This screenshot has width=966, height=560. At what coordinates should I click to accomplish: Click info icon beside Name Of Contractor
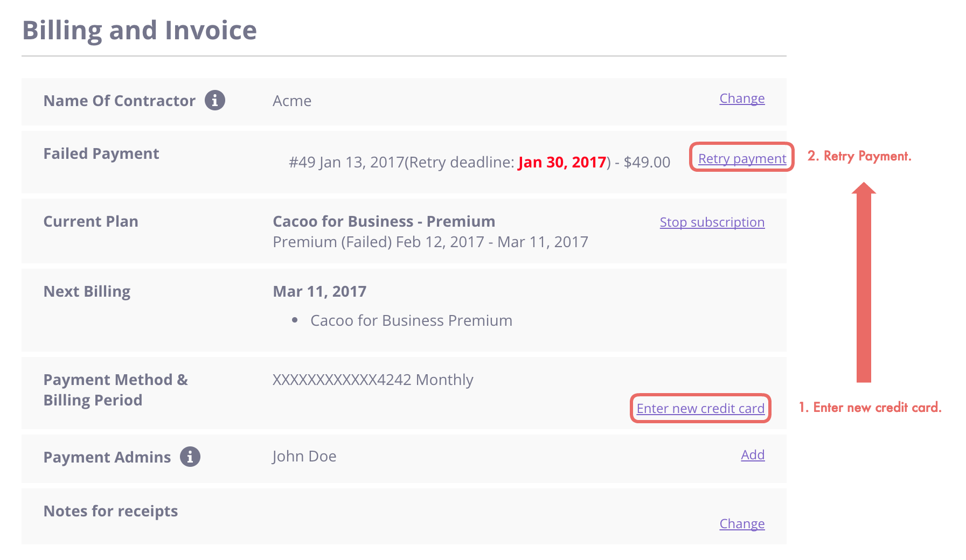pyautogui.click(x=214, y=100)
